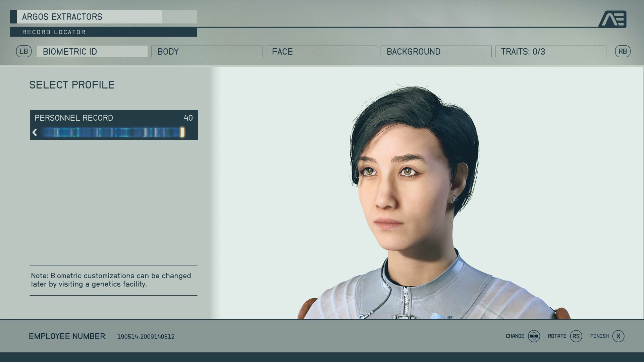Click the ROTATE RS thumbstick icon
Screen dimensions: 644x362
point(576,336)
